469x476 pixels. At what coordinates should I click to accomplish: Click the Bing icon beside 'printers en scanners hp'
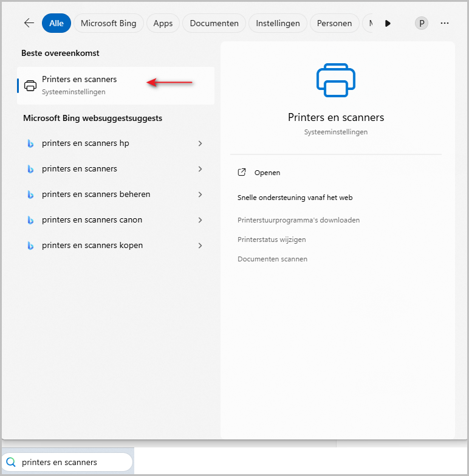pos(30,143)
